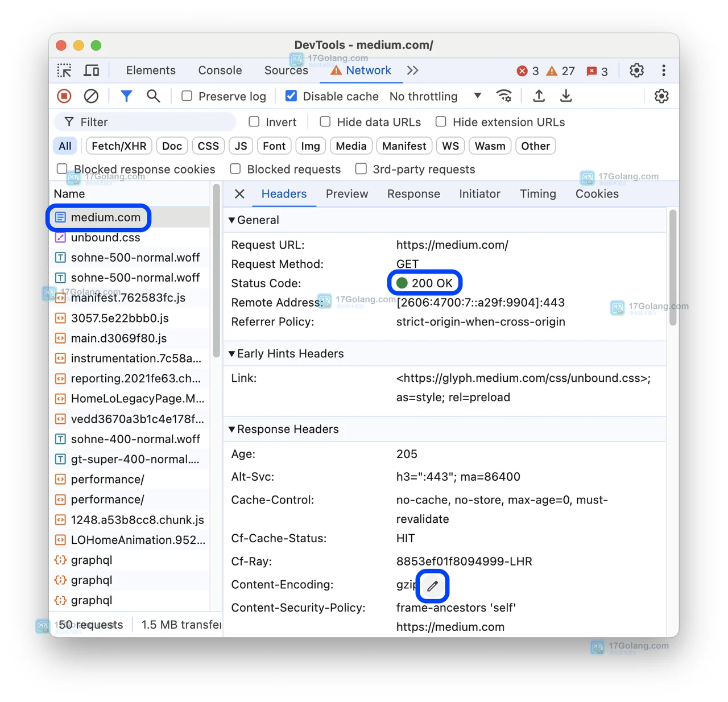Filter requests by CSS type

click(x=208, y=146)
